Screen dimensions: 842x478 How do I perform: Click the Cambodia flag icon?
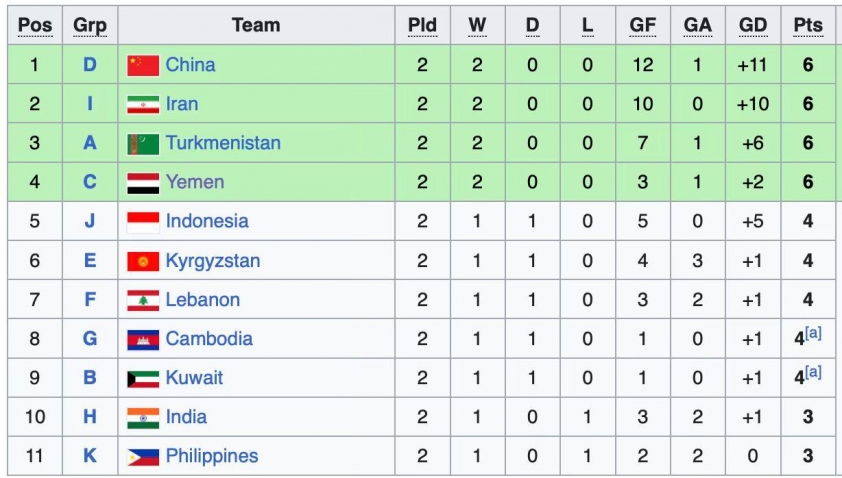(x=143, y=340)
